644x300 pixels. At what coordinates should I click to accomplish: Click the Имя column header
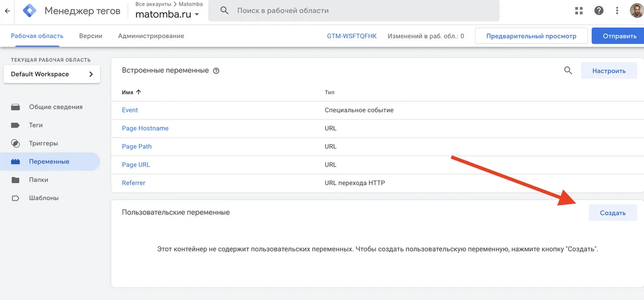[x=127, y=92]
